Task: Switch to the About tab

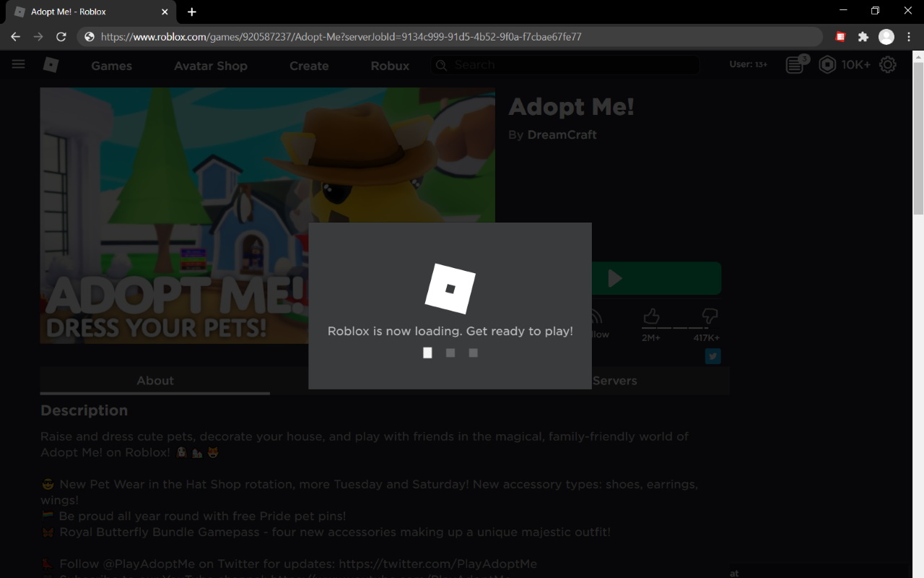Action: [x=154, y=381]
